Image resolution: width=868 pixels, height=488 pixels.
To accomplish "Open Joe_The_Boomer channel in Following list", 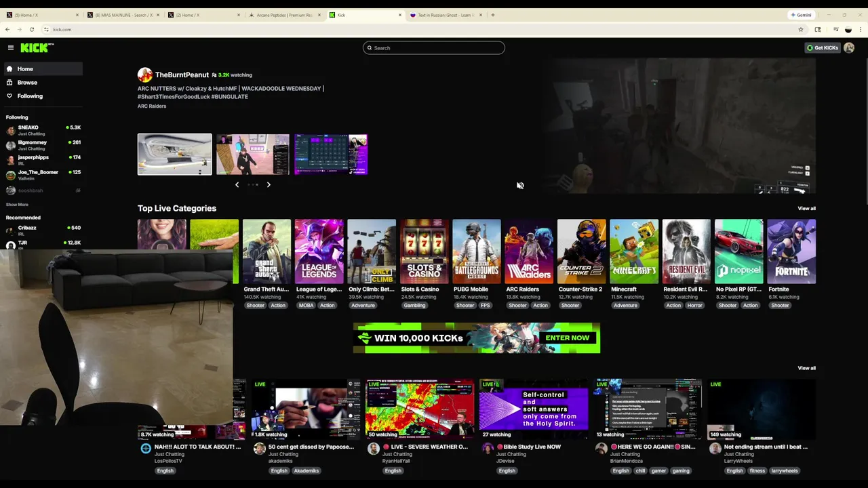I will pos(43,175).
